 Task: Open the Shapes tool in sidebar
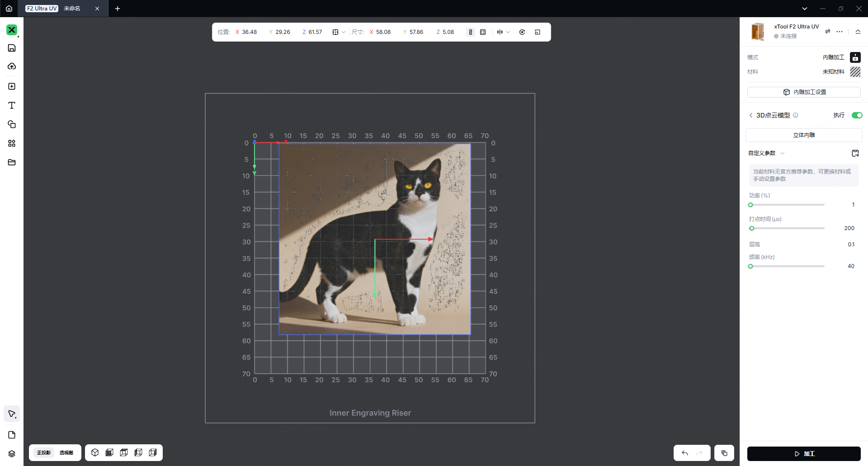pyautogui.click(x=12, y=124)
